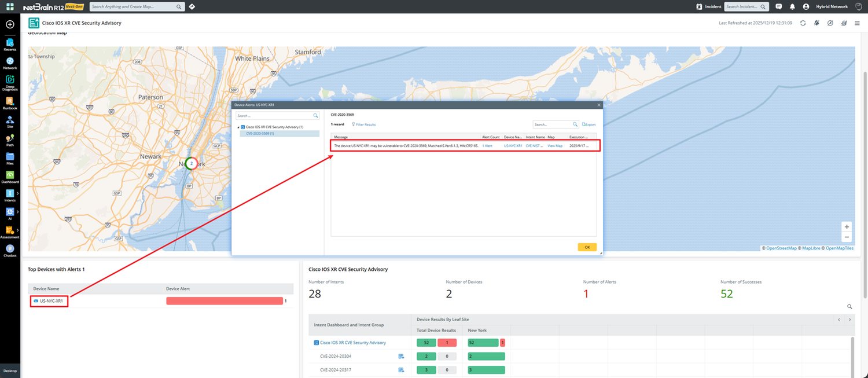Open Cisco IOS XR CVE Security Advisory table link

coord(353,343)
